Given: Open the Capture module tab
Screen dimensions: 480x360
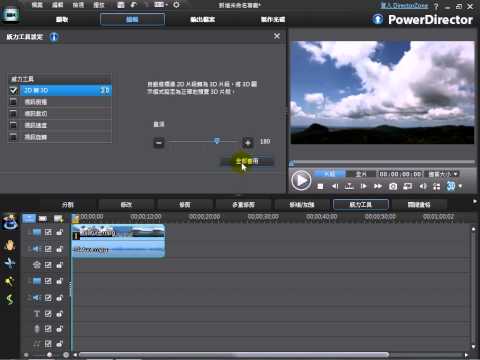Looking at the screenshot, I should 62,19.
